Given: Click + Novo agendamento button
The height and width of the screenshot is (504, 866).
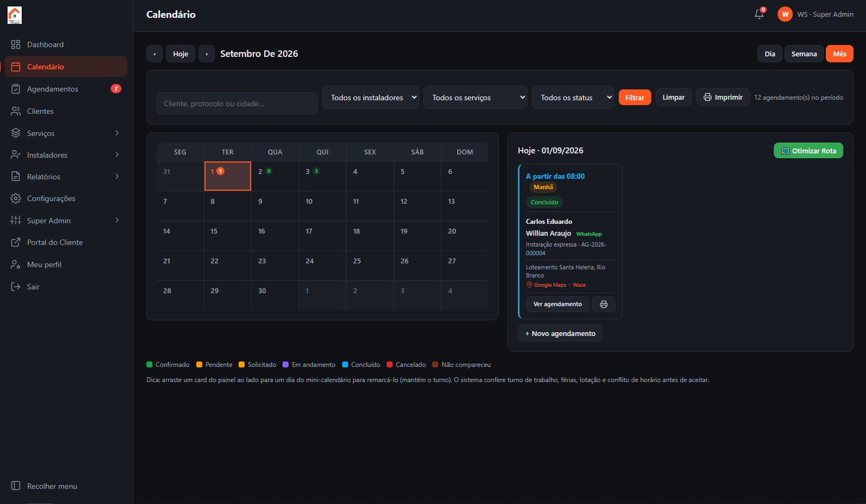Looking at the screenshot, I should point(560,333).
